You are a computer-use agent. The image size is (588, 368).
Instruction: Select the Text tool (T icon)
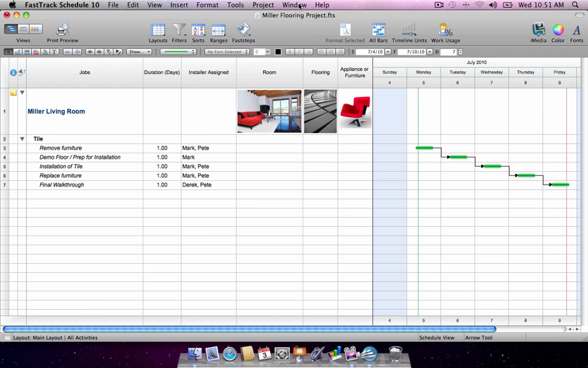55,52
